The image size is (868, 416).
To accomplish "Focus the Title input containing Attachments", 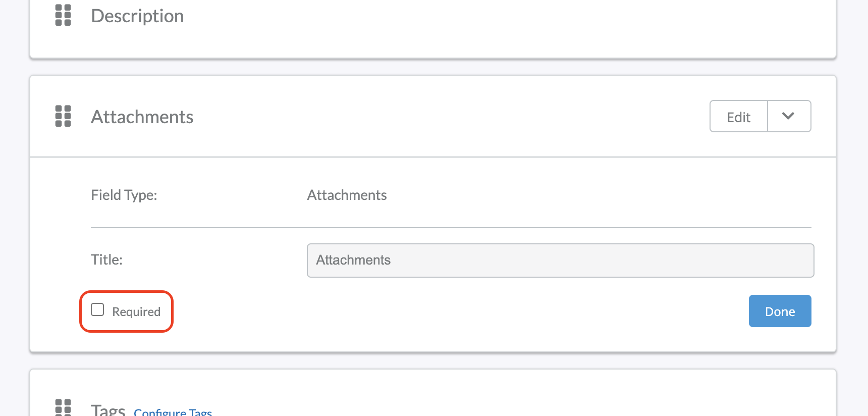I will pos(560,261).
